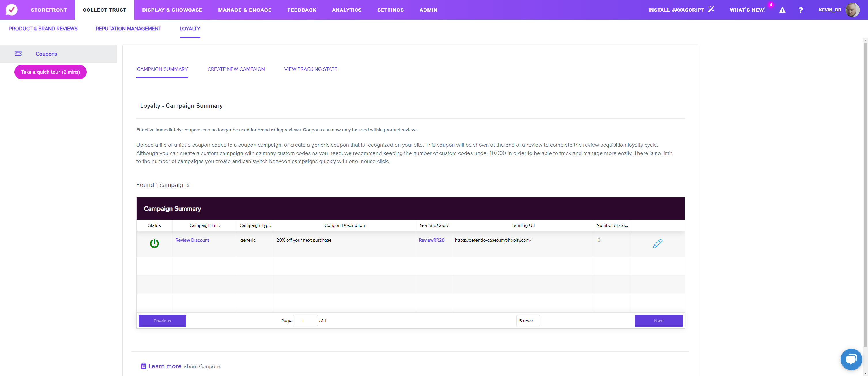Open the Review Discount campaign link

pos(192,240)
